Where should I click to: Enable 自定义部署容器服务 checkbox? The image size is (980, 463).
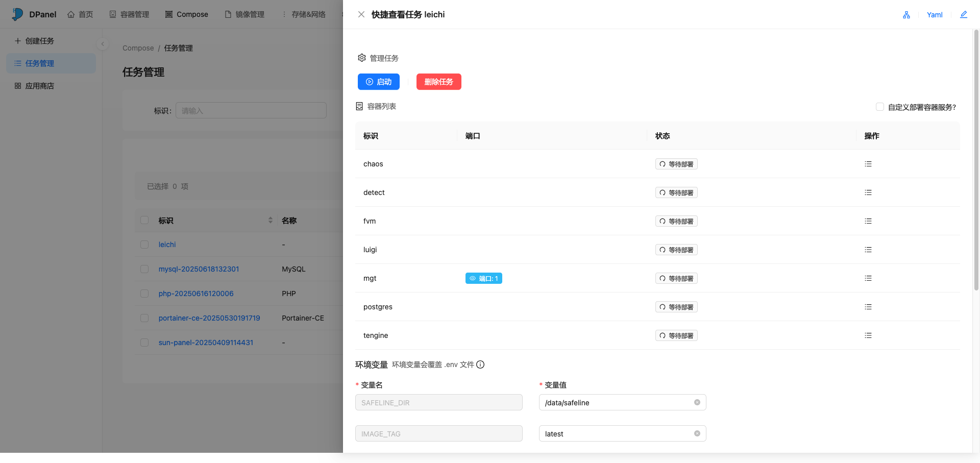coord(879,107)
